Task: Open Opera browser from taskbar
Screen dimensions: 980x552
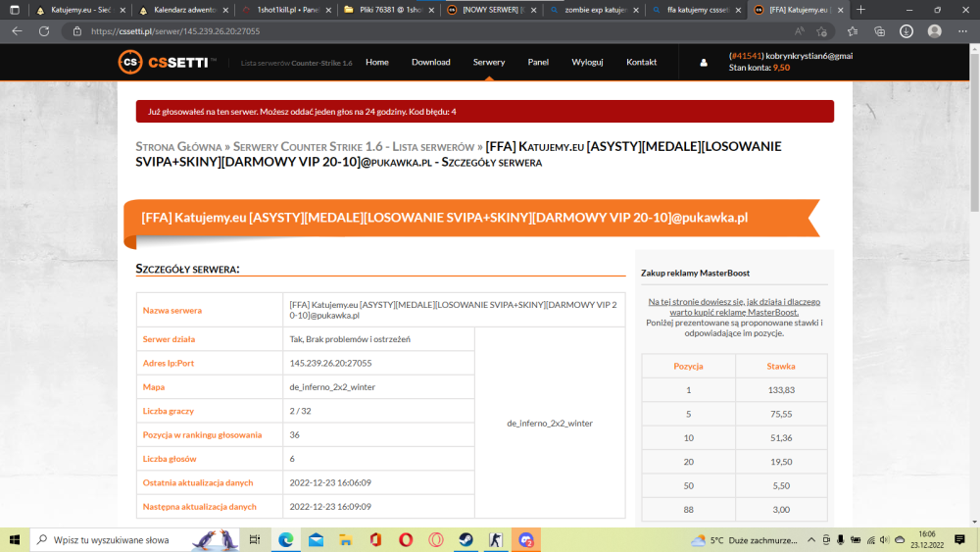Action: click(x=406, y=539)
